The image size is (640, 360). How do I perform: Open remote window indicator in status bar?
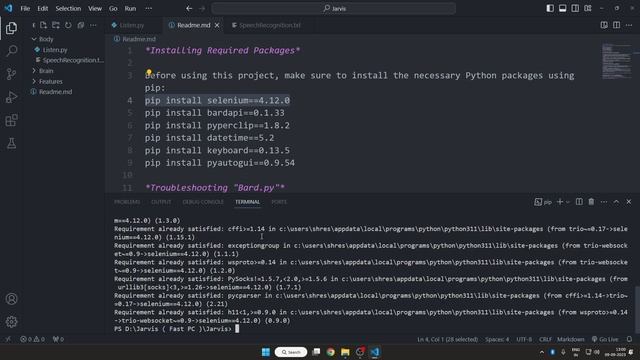click(8, 339)
